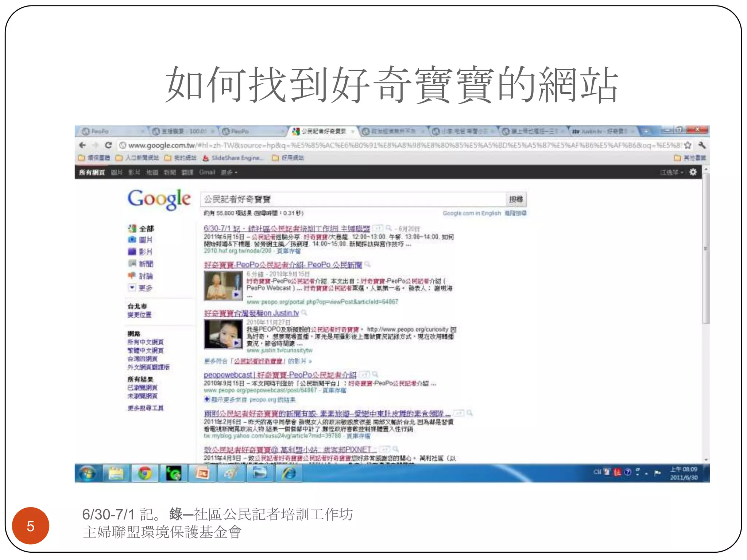Click in the Google search query box
The height and width of the screenshot is (560, 747).
[353, 199]
